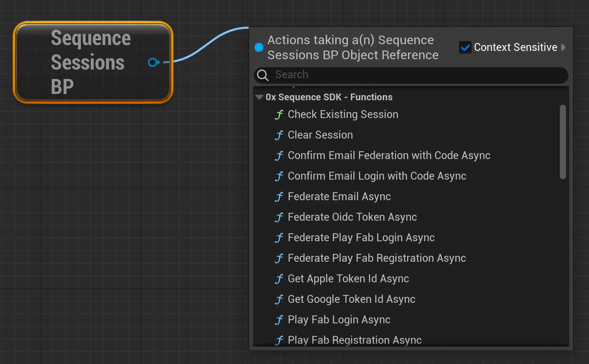Screen dimensions: 589x364
Task: Select the Sequence Sessions BP node
Action: (93, 62)
